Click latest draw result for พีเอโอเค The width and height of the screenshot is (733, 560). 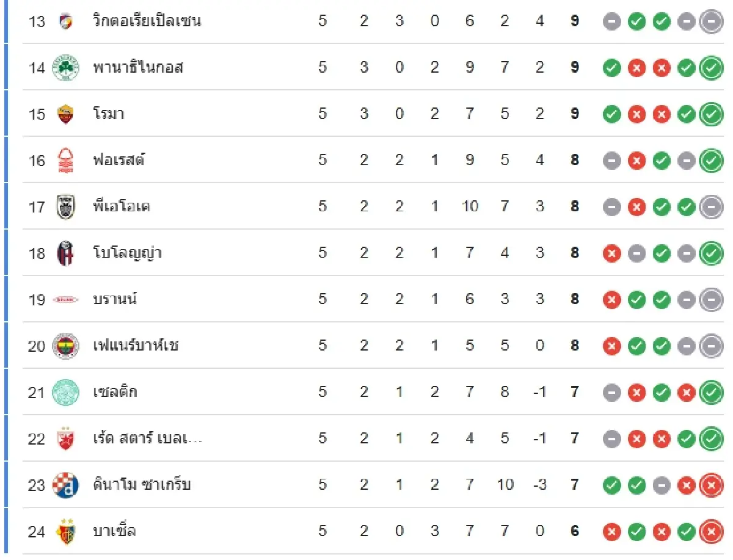pos(710,206)
